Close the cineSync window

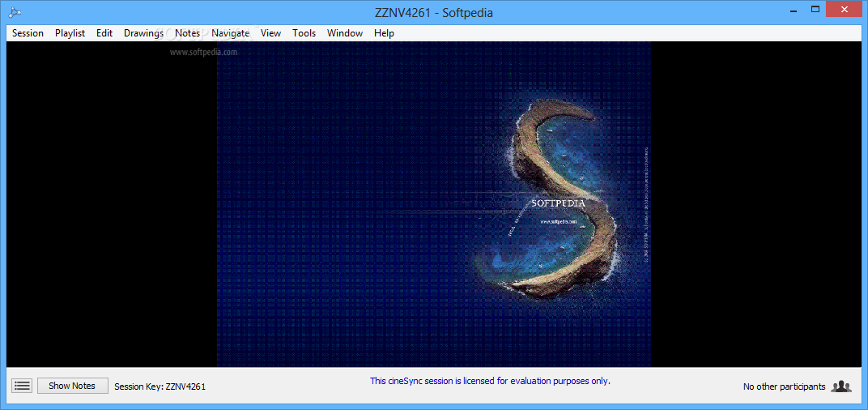coord(845,10)
